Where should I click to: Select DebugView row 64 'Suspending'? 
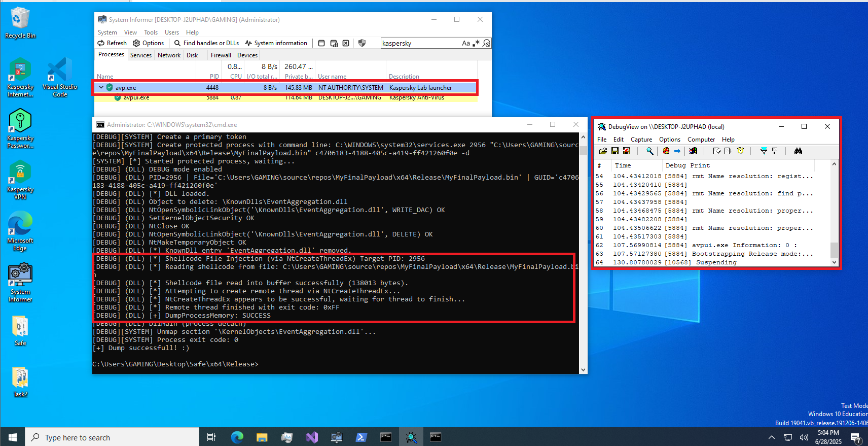712,262
